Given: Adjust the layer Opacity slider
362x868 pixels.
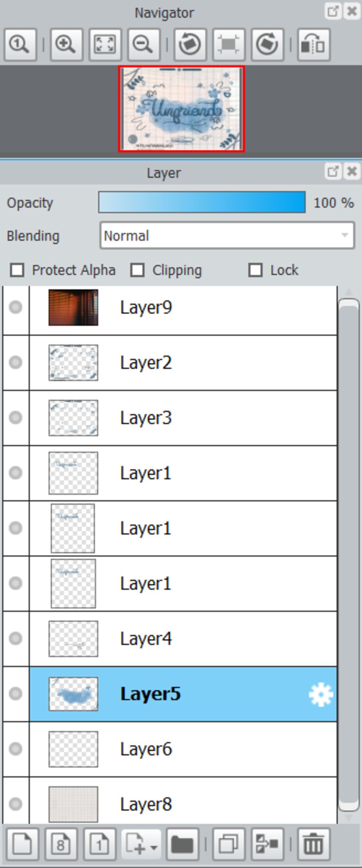Looking at the screenshot, I should (x=202, y=202).
